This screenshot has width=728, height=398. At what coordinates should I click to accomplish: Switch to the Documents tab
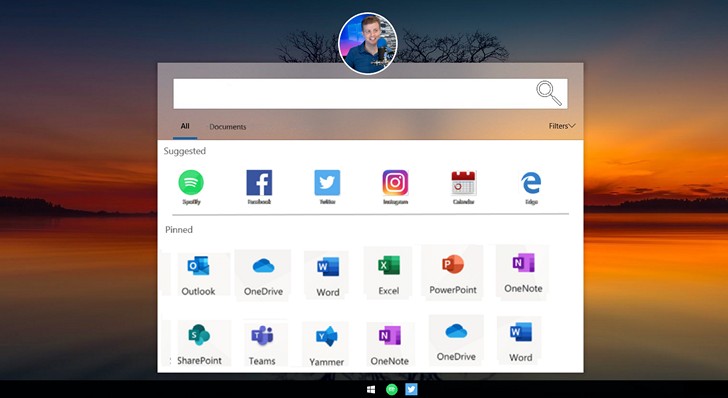click(x=228, y=127)
